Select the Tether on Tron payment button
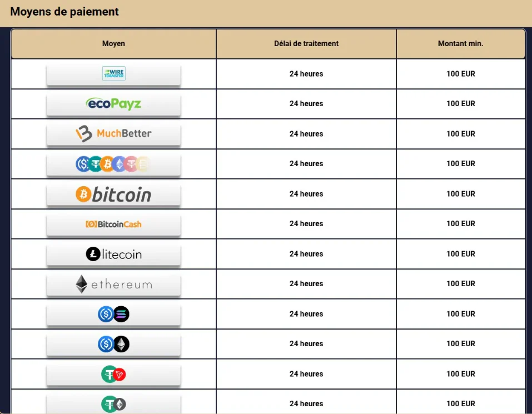 point(113,374)
